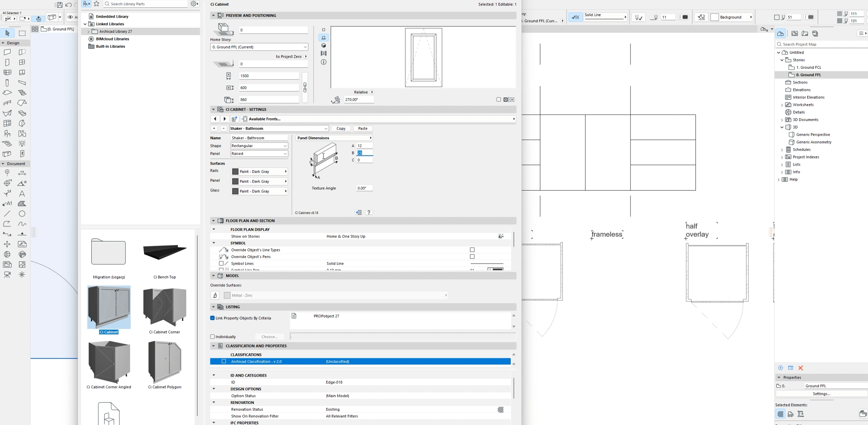The width and height of the screenshot is (868, 425).
Task: Choose the Door tool
Action: click(7, 62)
